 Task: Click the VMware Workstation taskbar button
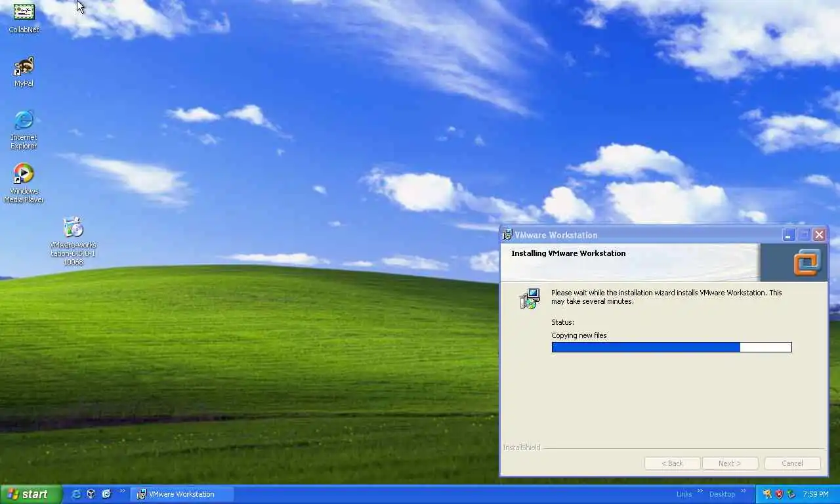coord(182,494)
